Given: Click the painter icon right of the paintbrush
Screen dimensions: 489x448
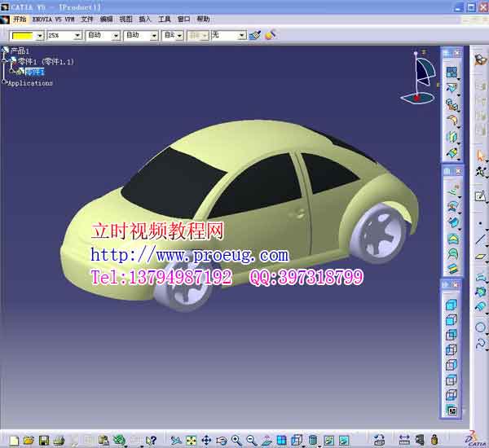Looking at the screenshot, I should (x=271, y=35).
